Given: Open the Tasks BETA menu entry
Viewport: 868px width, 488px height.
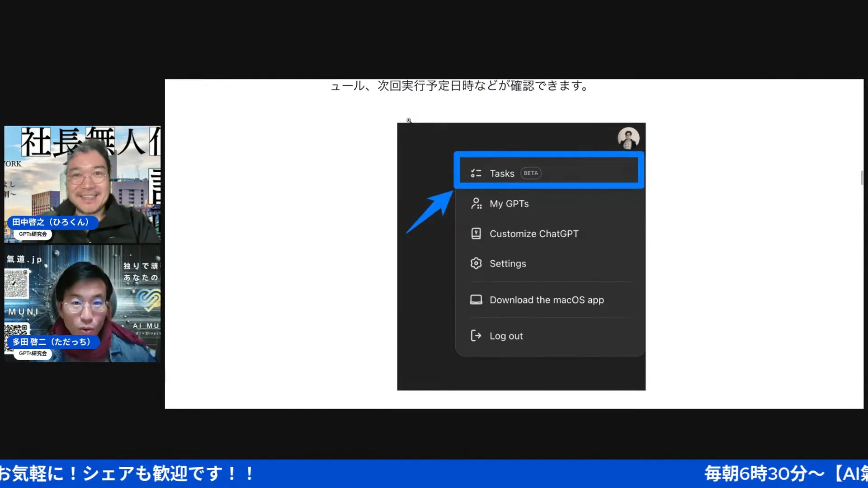Looking at the screenshot, I should (549, 174).
